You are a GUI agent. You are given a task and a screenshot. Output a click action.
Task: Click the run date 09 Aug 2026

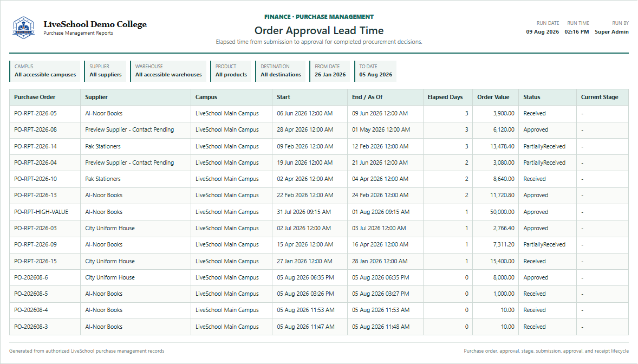point(542,32)
